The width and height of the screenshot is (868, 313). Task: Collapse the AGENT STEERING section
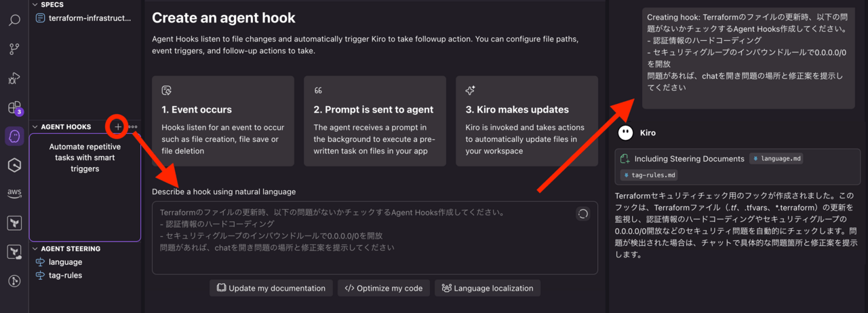(x=35, y=249)
